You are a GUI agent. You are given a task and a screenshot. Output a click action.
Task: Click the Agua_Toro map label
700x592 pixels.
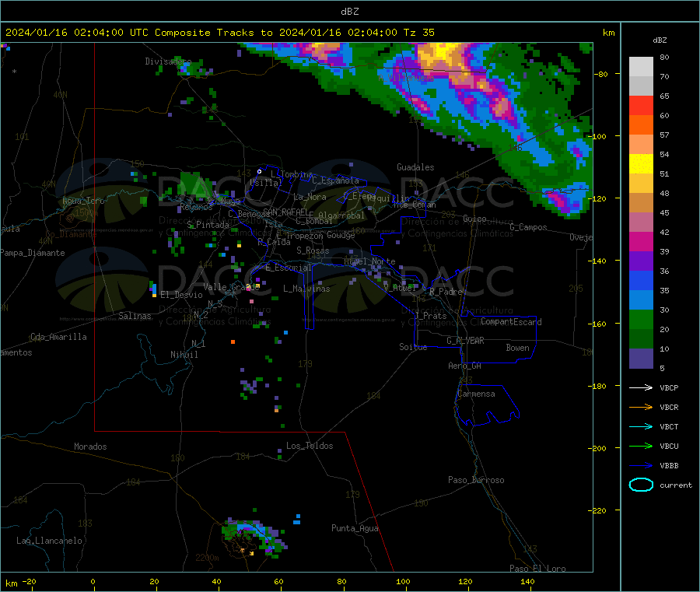pyautogui.click(x=83, y=201)
